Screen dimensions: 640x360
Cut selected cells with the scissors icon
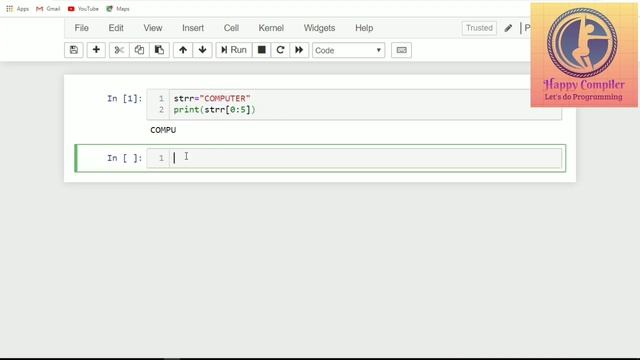[119, 50]
